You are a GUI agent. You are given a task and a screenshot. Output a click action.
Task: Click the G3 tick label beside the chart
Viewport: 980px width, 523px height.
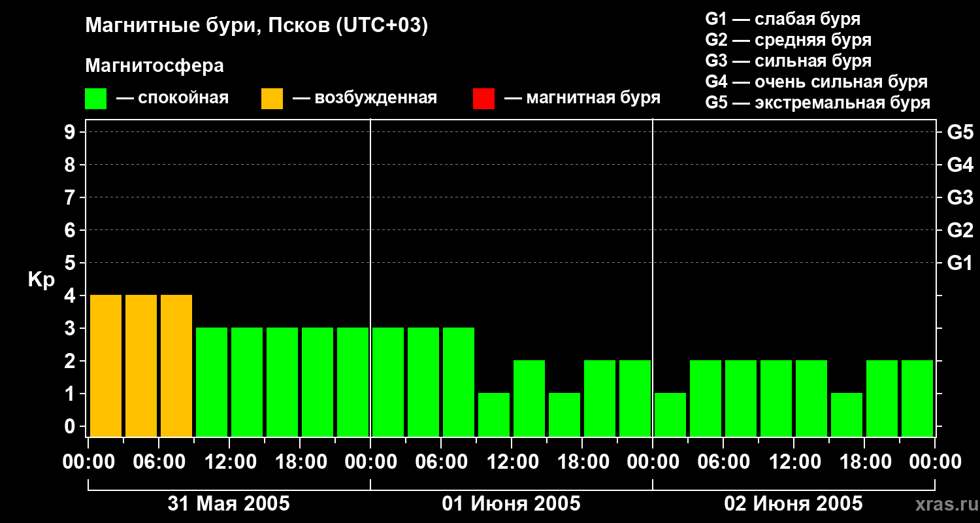[x=960, y=197]
